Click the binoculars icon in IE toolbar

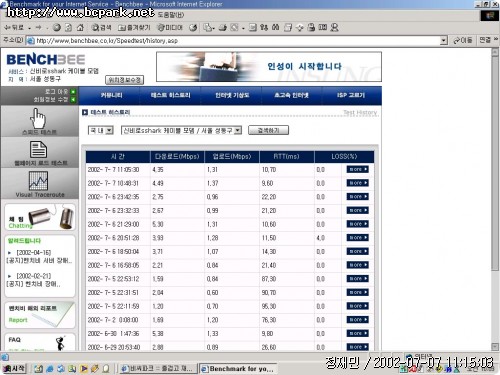(x=275, y=28)
